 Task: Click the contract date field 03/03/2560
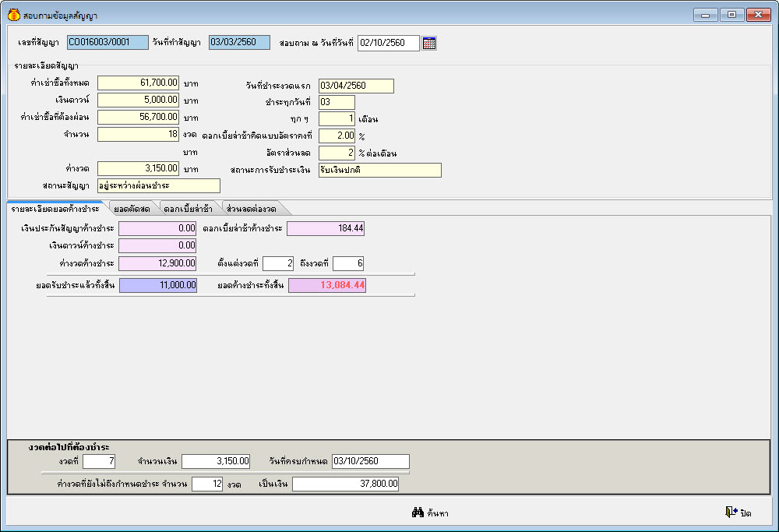239,43
